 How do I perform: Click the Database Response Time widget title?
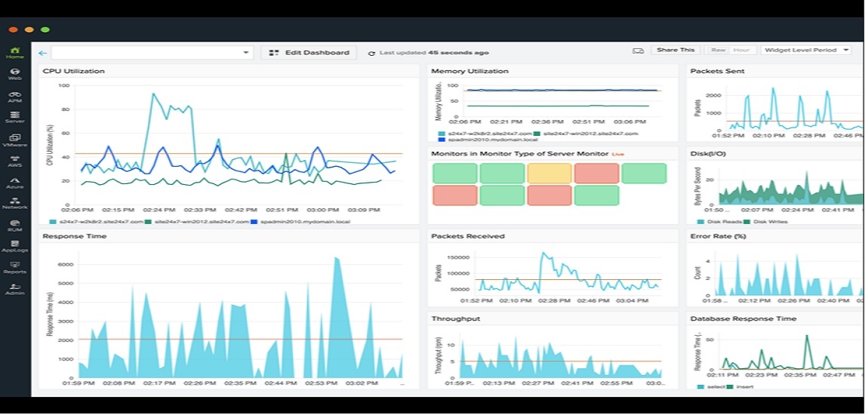click(x=743, y=318)
